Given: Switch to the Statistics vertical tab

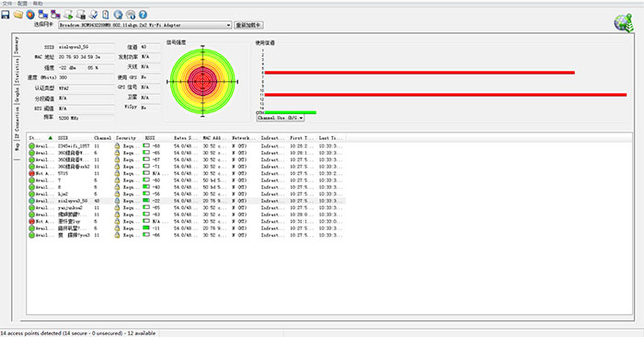Looking at the screenshot, I should (x=17, y=71).
